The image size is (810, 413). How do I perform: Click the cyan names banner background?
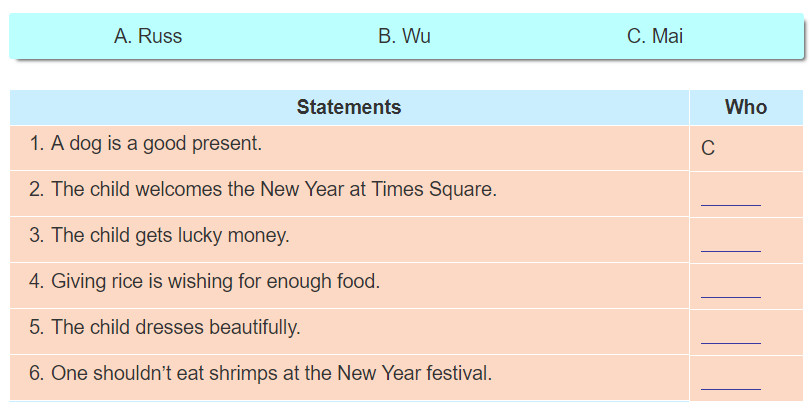point(407,36)
